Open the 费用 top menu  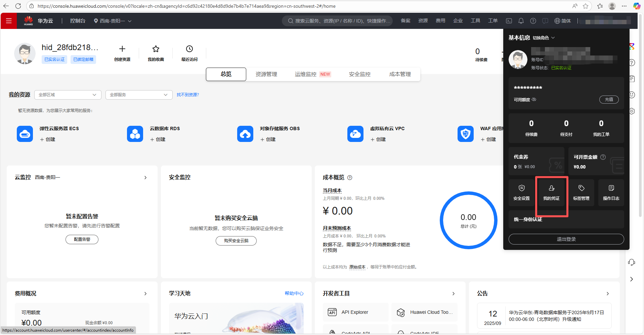(x=440, y=21)
